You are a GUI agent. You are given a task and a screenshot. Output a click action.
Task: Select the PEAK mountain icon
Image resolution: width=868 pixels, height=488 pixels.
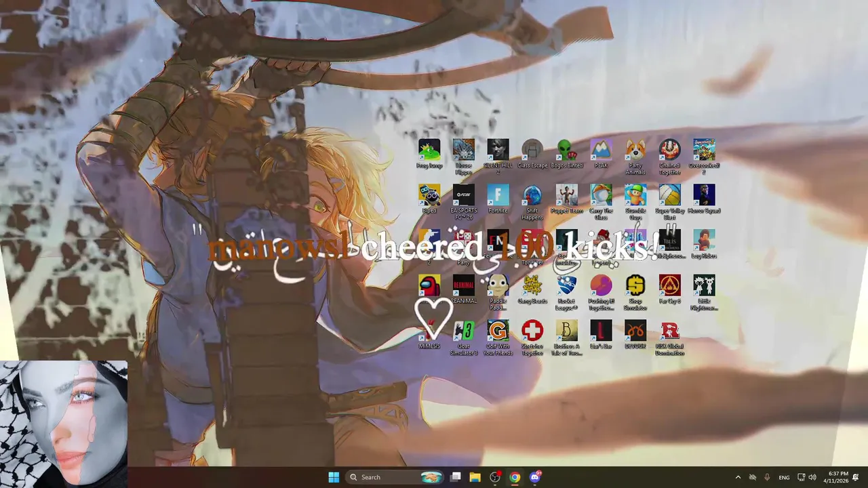[601, 154]
